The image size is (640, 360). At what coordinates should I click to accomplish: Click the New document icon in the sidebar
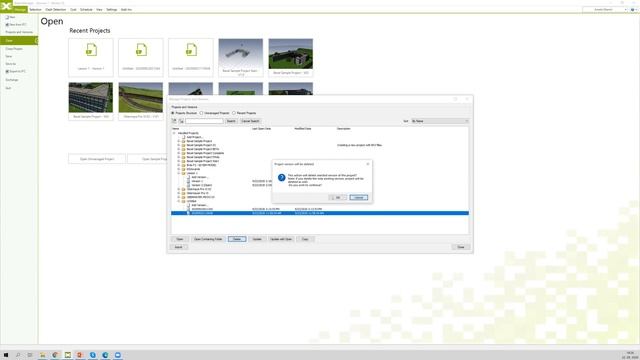pyautogui.click(x=7, y=18)
